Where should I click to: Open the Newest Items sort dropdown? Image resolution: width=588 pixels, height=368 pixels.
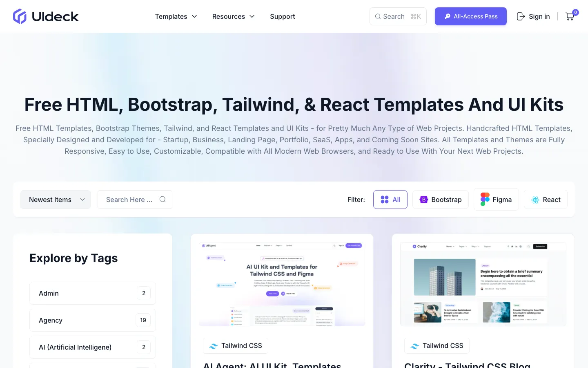point(56,200)
